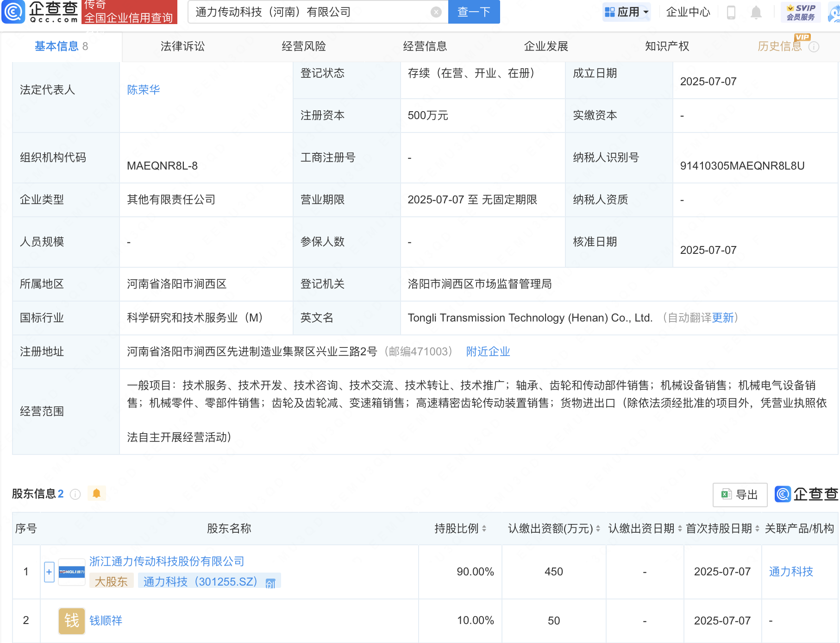Open 浙江通力传动科技股份有限公司 shareholder link
Screen dimensions: 840x643
(x=167, y=561)
